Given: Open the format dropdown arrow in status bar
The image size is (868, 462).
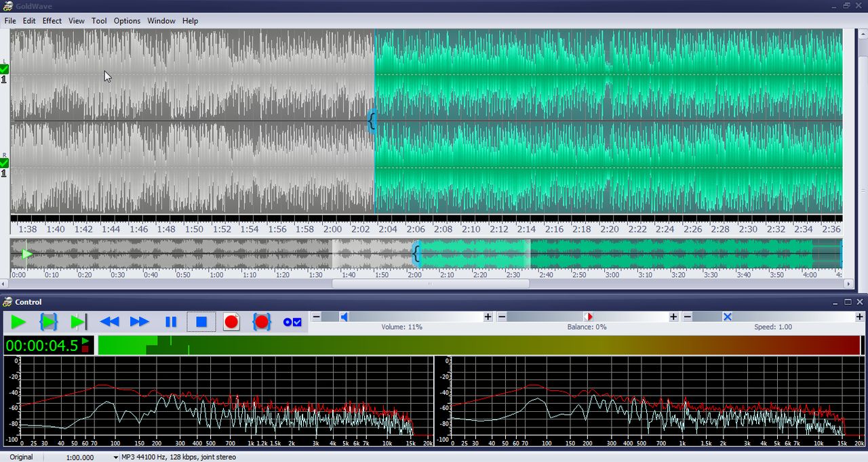Looking at the screenshot, I should pyautogui.click(x=116, y=457).
